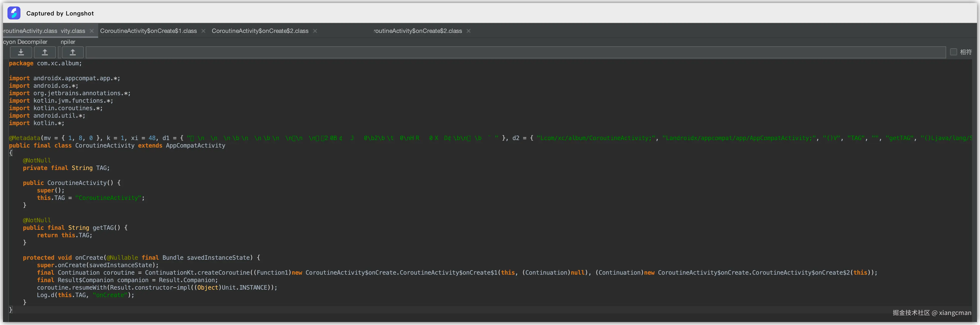Select the rightmost routineActivity$onCreate$2.class tab
980x325 pixels.
pos(418,31)
